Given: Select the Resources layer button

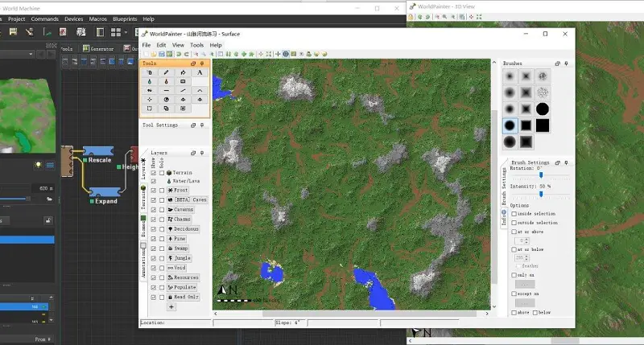Looking at the screenshot, I should coord(184,277).
